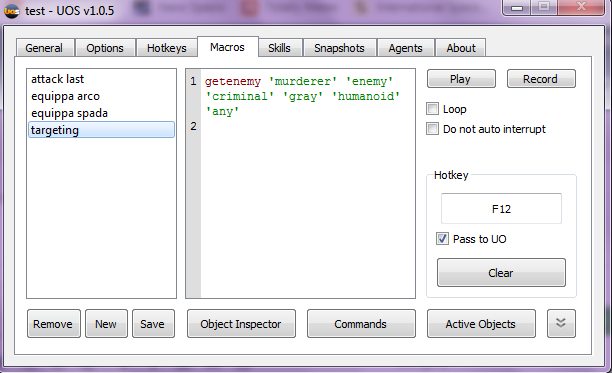Uncheck the Pass to UO checkbox
Screen dimensions: 612x373
click(442, 238)
